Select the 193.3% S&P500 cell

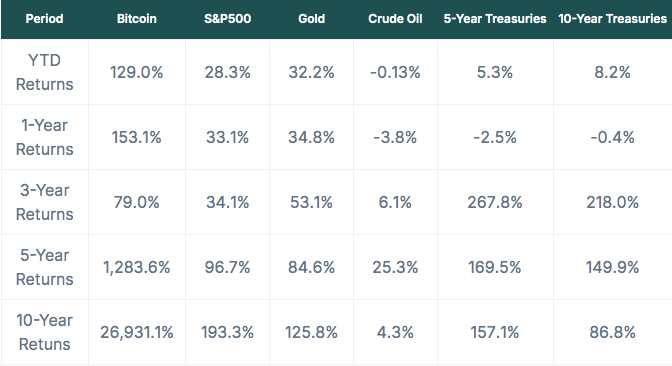click(228, 333)
